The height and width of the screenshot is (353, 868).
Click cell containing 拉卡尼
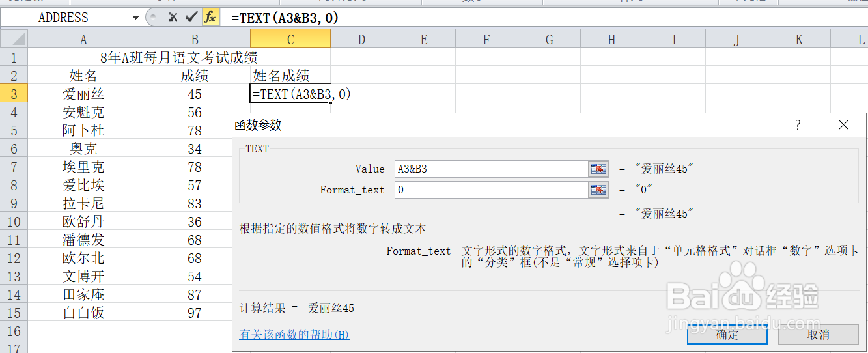pos(83,203)
